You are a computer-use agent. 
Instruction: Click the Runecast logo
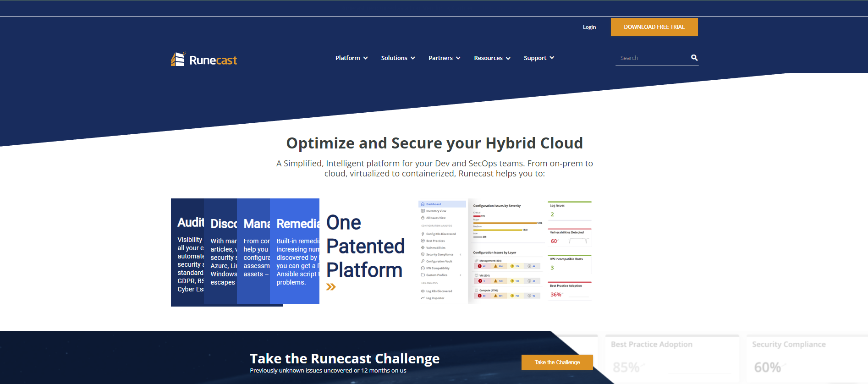204,59
